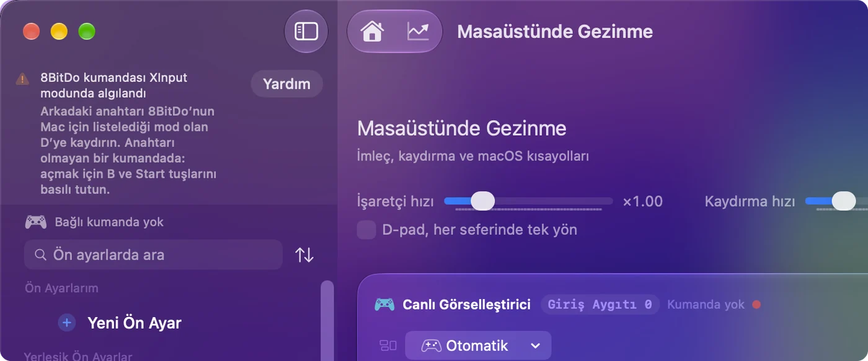This screenshot has width=868, height=361.
Task: Click the ×1.00 pointer speed value
Action: 643,201
